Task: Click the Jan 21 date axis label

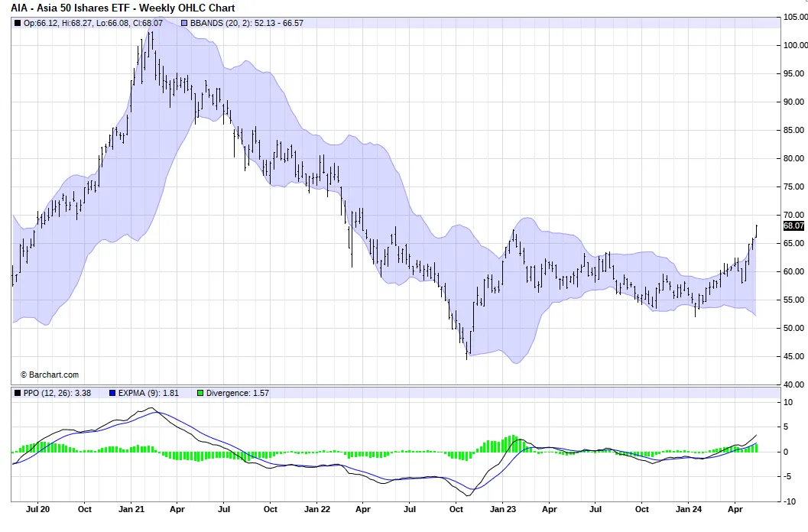Action: 131,509
